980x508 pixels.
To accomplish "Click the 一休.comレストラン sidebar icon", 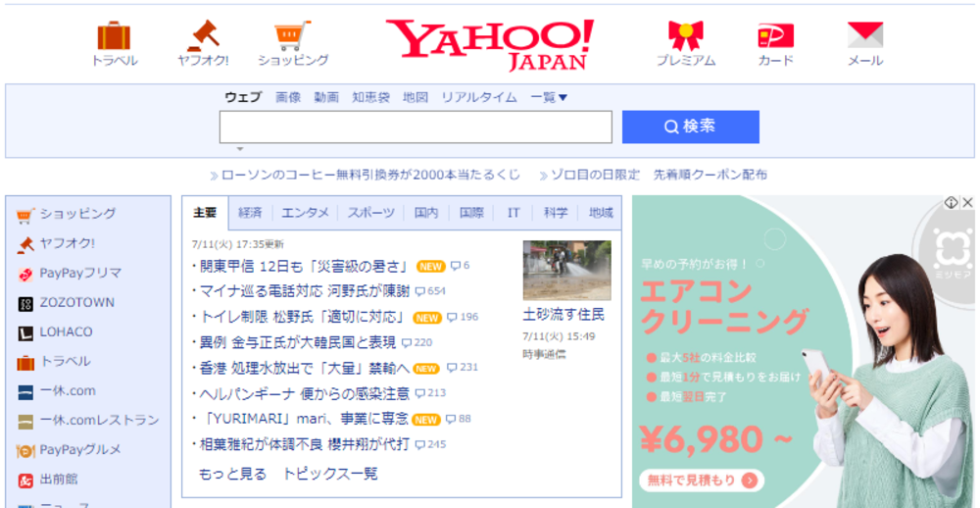I will pyautogui.click(x=25, y=421).
